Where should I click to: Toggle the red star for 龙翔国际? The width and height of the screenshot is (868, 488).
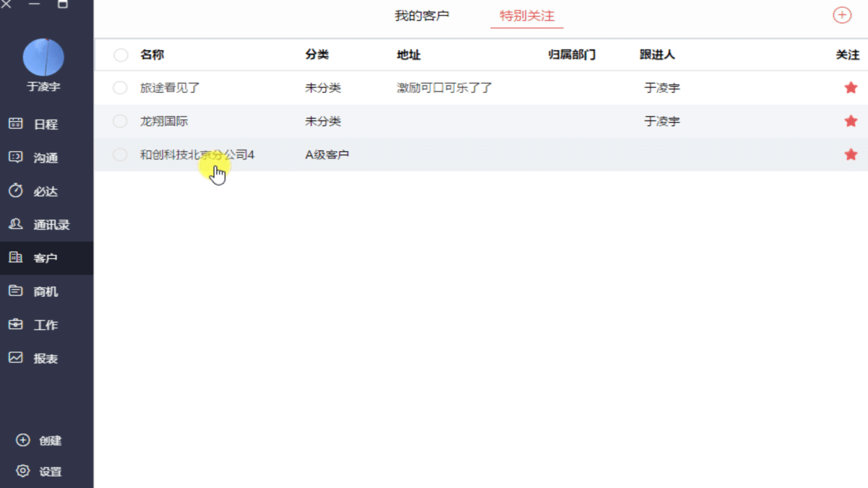point(850,121)
